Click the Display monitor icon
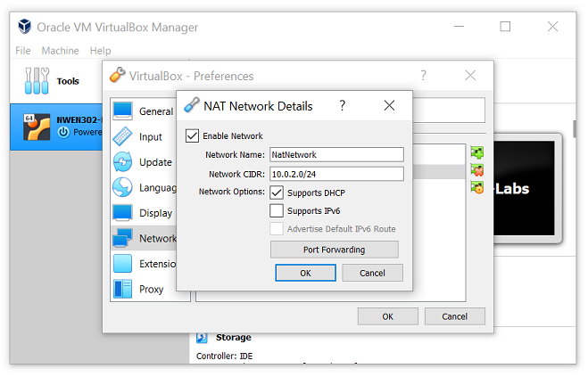588x377 pixels. 122,213
